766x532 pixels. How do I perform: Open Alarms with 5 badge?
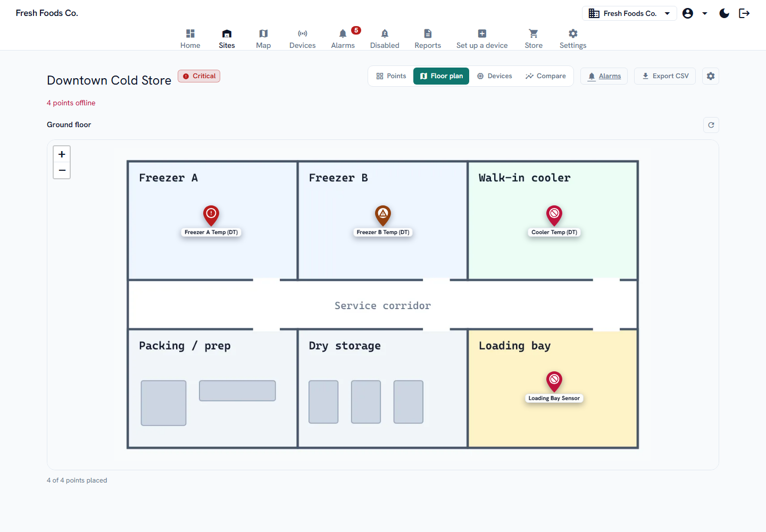(x=343, y=39)
